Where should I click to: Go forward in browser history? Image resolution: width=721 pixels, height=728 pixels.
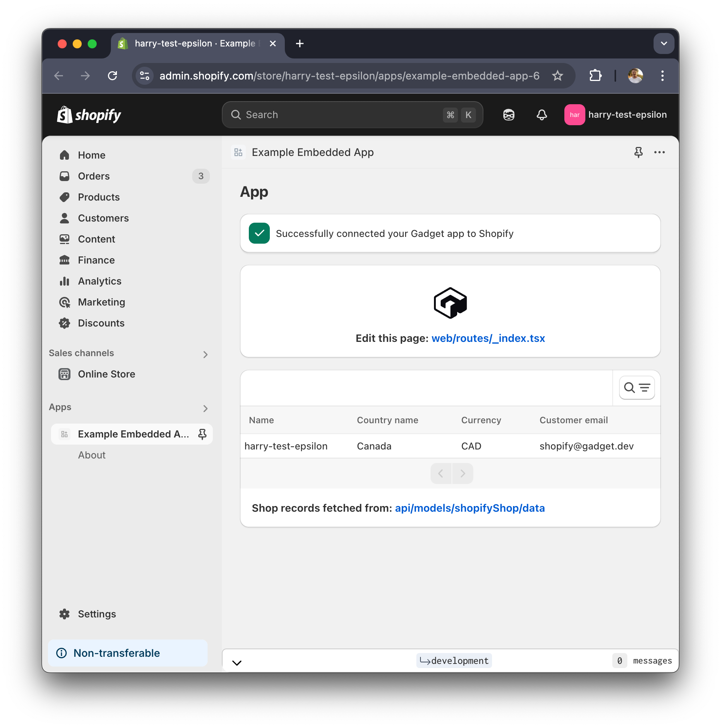tap(85, 76)
